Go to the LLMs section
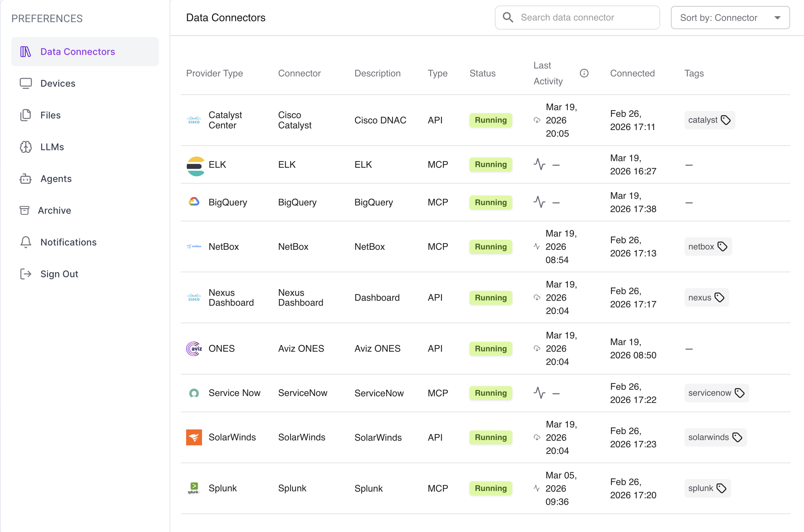 [52, 147]
